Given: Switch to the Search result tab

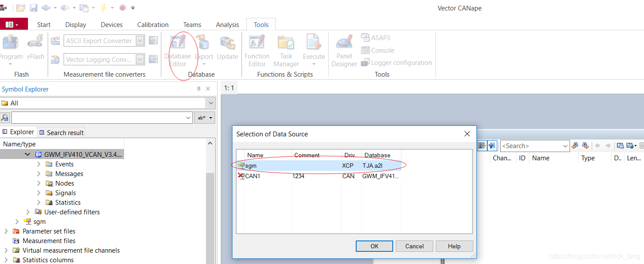Looking at the screenshot, I should click(61, 132).
